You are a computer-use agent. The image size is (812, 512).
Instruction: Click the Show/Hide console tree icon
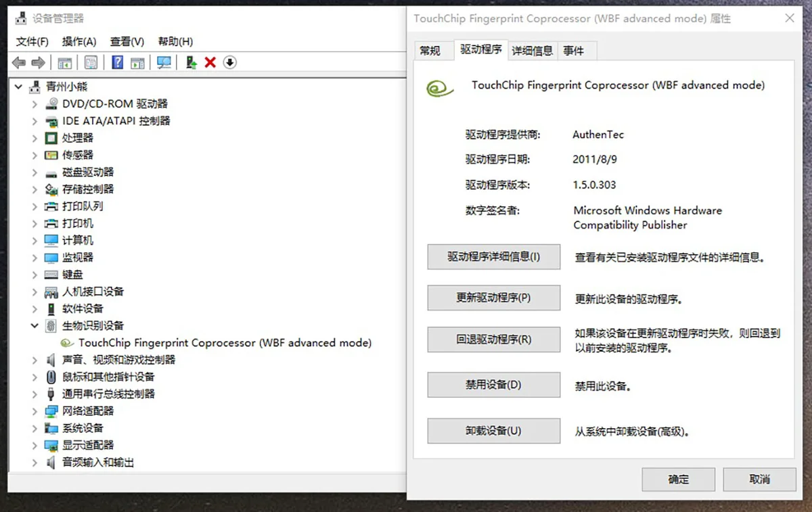tap(65, 63)
